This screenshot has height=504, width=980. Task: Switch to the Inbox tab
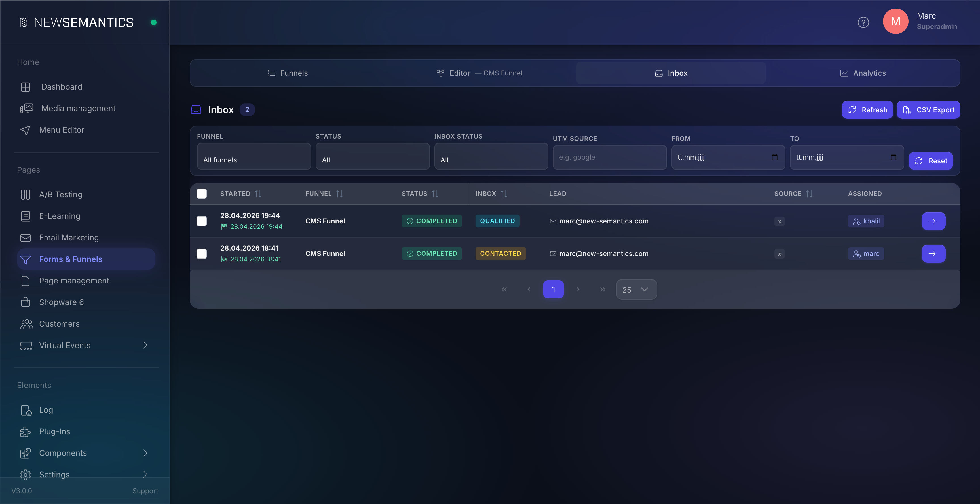[x=671, y=73]
